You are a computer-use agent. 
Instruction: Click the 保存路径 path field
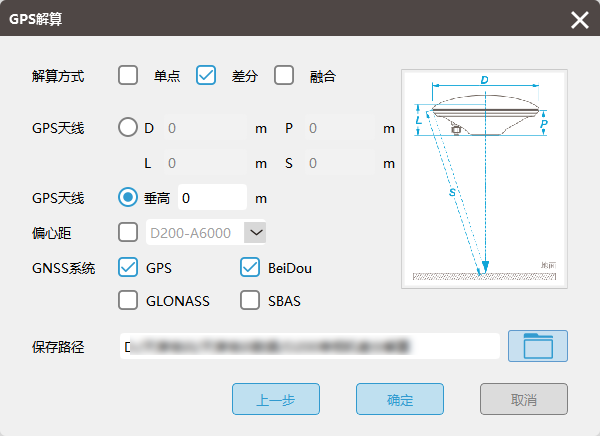coord(308,346)
